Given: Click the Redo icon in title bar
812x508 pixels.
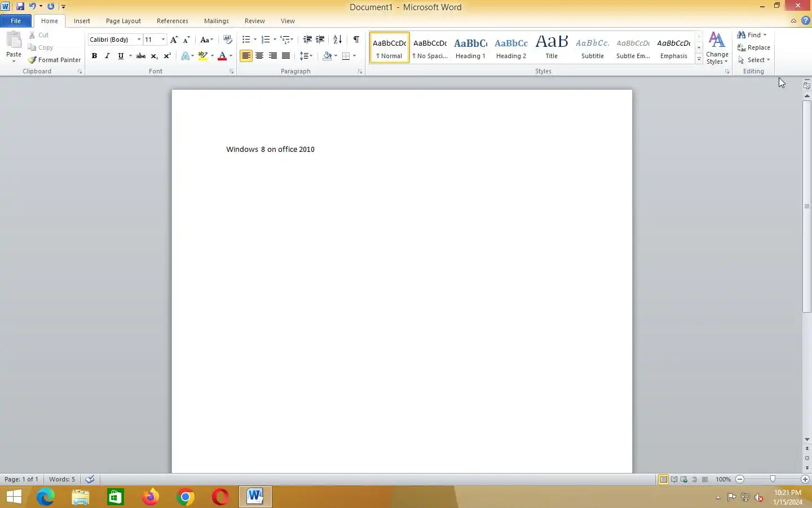Looking at the screenshot, I should 51,6.
